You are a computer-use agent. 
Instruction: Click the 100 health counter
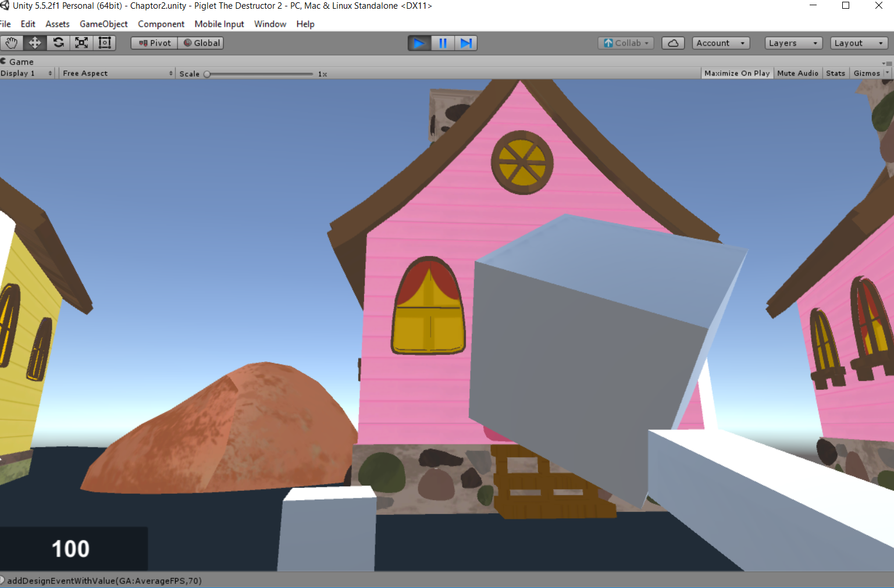point(70,549)
